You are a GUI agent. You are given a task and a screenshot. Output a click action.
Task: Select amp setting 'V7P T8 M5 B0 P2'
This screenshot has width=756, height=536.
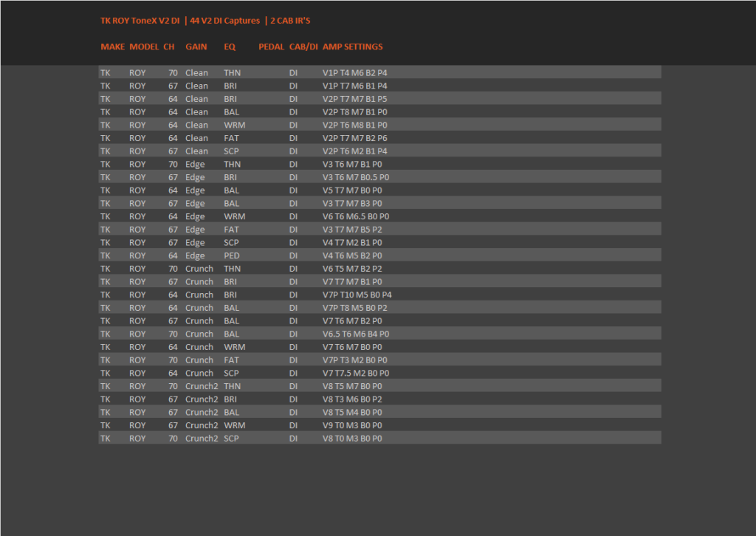point(355,308)
